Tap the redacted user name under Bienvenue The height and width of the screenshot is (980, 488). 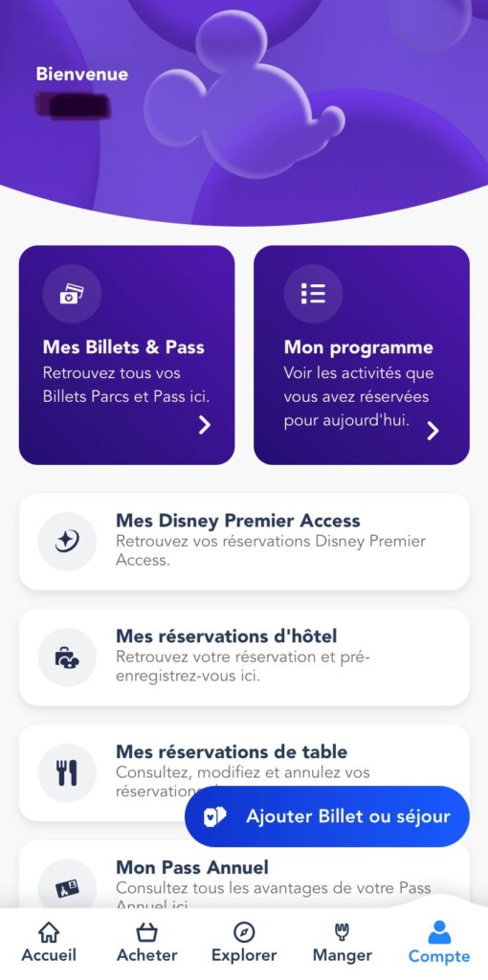pos(73,105)
